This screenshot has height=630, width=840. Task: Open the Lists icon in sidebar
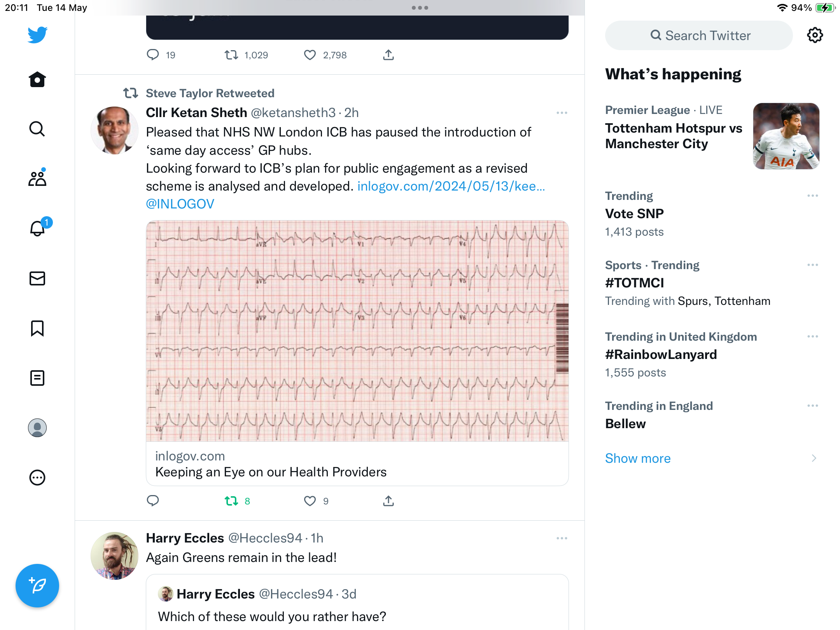37,378
